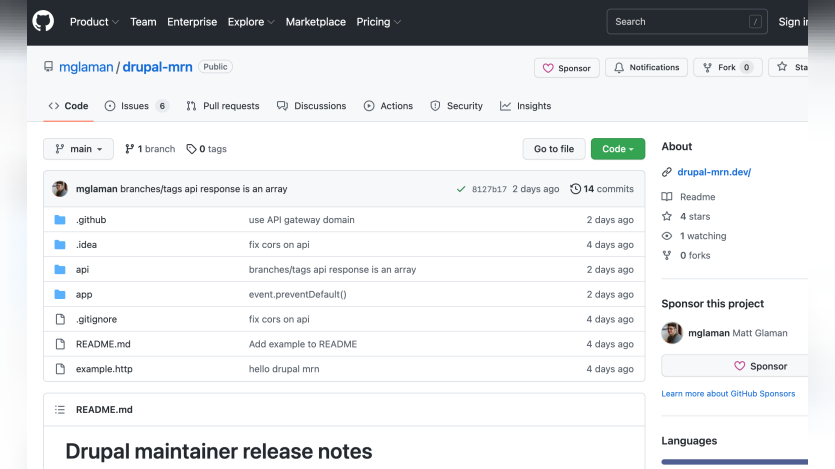Click the eye icon next to 1 watching
835x469 pixels.
pos(667,236)
